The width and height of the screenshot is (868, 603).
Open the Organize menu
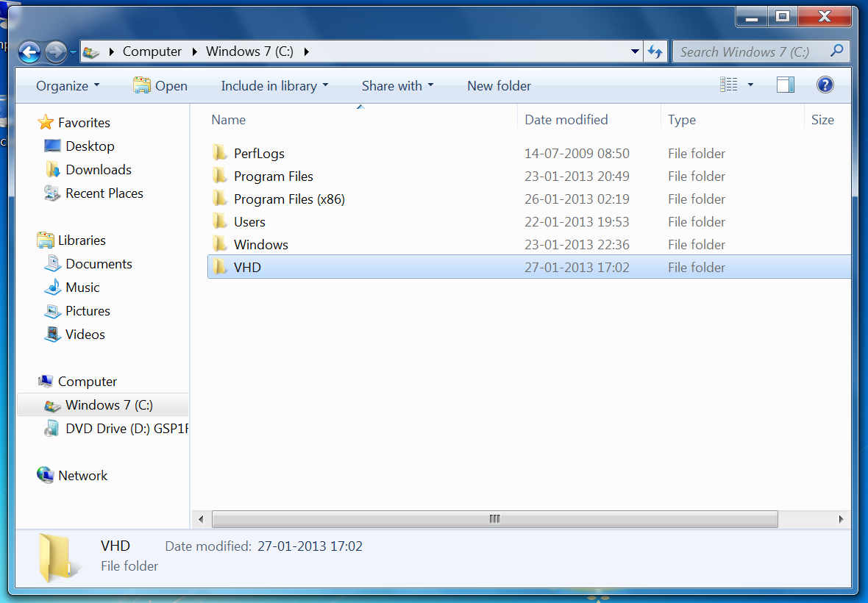68,86
